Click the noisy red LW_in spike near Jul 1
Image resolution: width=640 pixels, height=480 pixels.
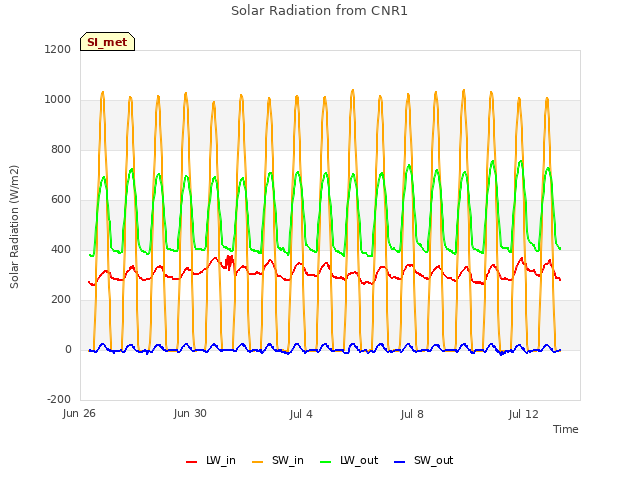(x=229, y=262)
